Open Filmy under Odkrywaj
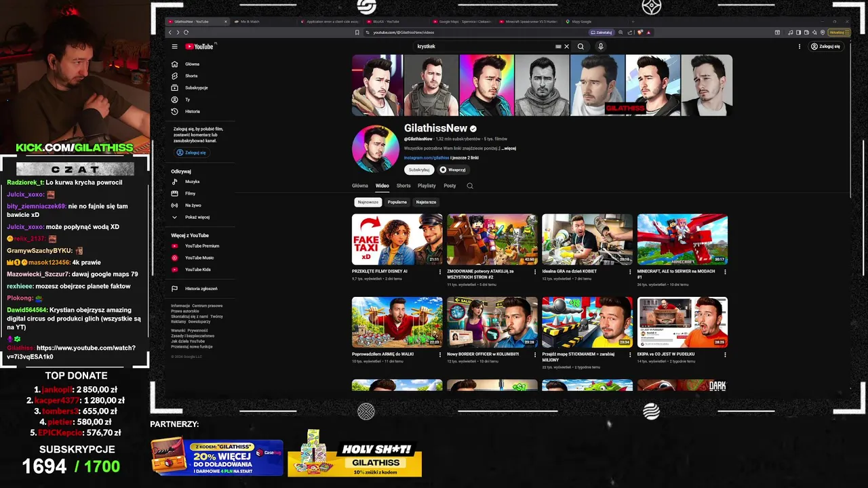This screenshot has height=488, width=868. click(x=190, y=193)
